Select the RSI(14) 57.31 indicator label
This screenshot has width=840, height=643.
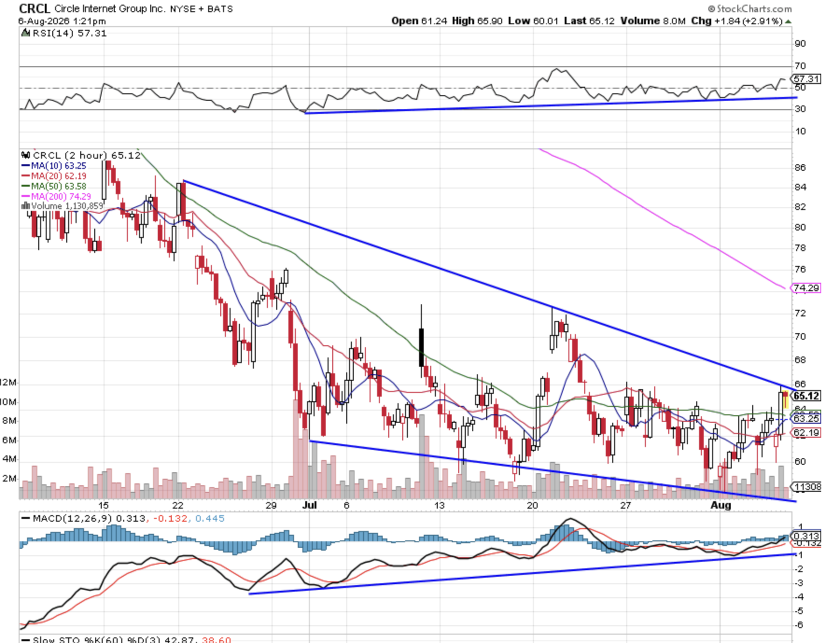tap(70, 33)
